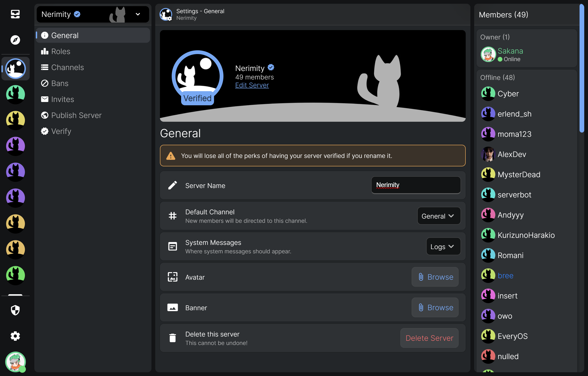588x376 pixels.
Task: Open the inbox icon in sidebar
Action: tap(15, 14)
